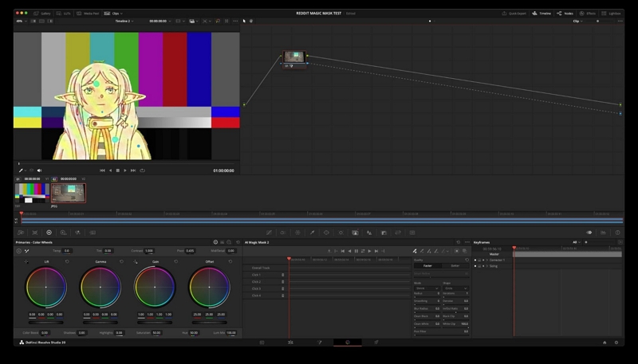Open the Curves palette

pos(269,233)
